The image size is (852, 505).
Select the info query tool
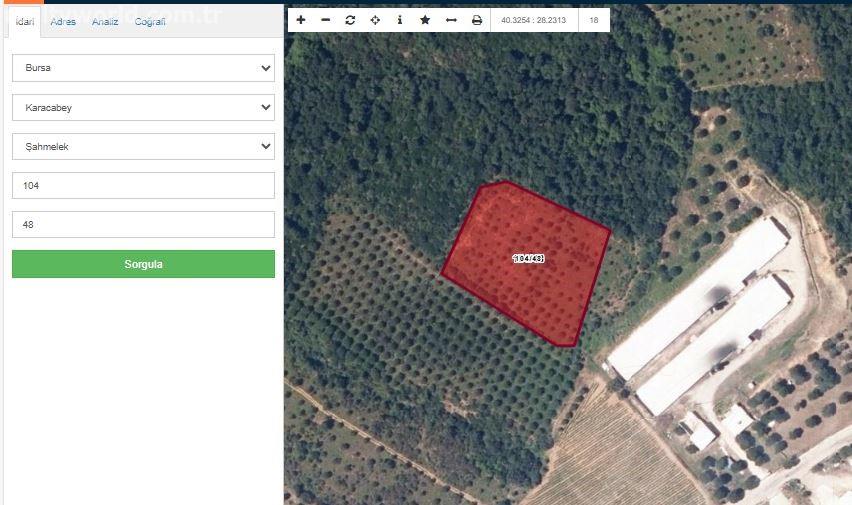coord(400,20)
